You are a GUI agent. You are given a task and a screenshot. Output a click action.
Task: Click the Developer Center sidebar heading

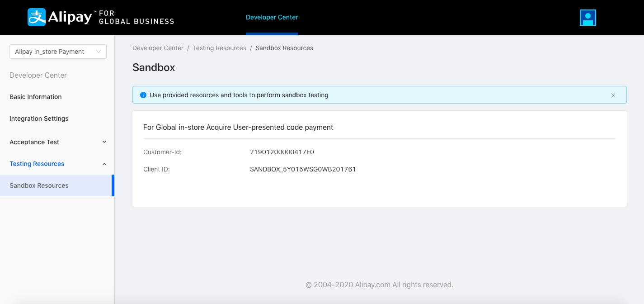click(x=38, y=75)
